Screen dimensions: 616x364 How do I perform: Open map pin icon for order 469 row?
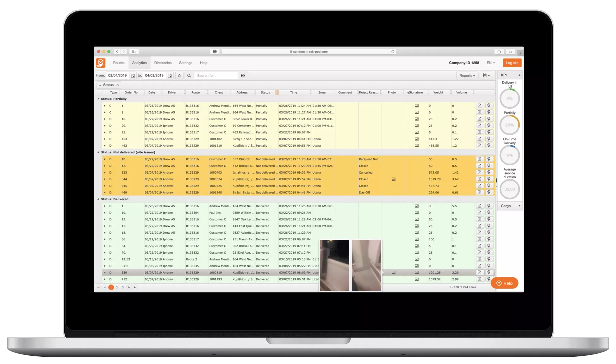pyautogui.click(x=489, y=192)
